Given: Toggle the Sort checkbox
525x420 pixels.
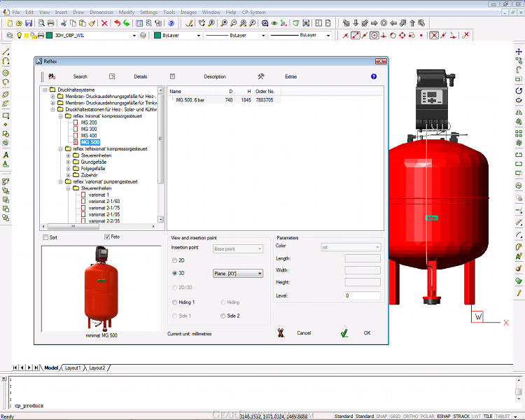Looking at the screenshot, I should tap(45, 237).
